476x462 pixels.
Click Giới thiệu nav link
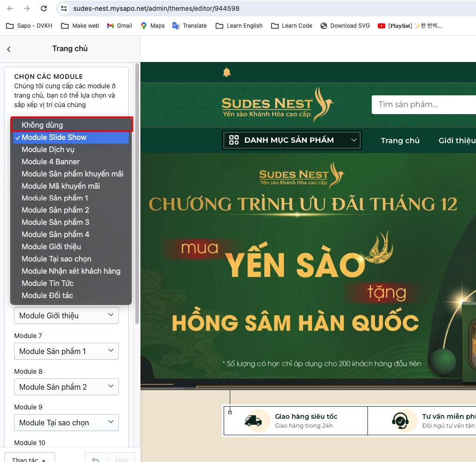[457, 140]
